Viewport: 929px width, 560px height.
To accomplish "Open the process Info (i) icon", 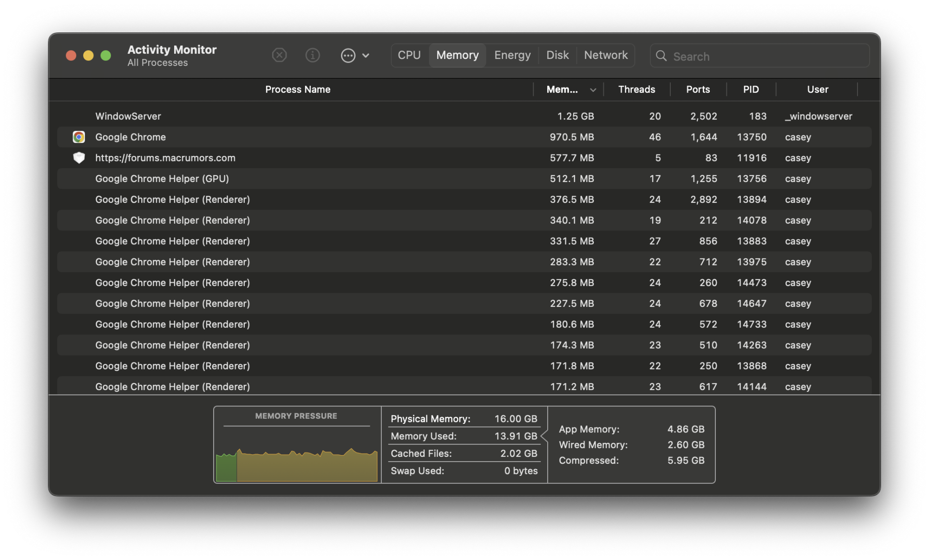I will [313, 56].
